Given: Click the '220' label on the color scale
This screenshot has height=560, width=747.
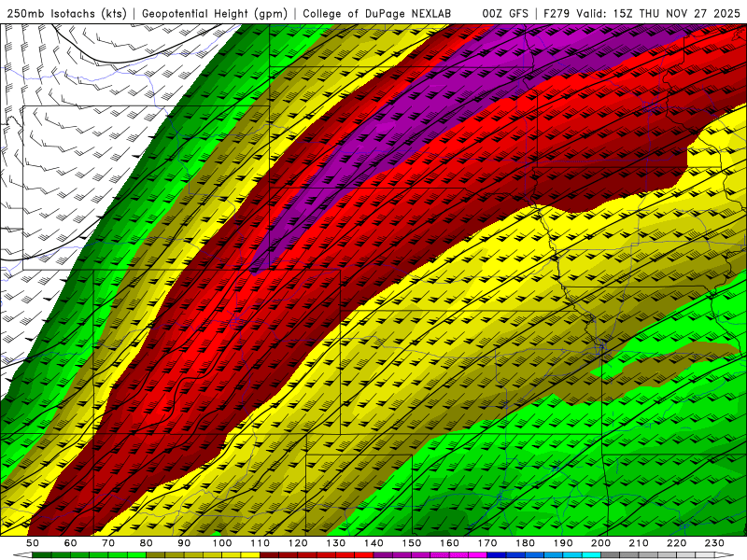Looking at the screenshot, I should 676,543.
